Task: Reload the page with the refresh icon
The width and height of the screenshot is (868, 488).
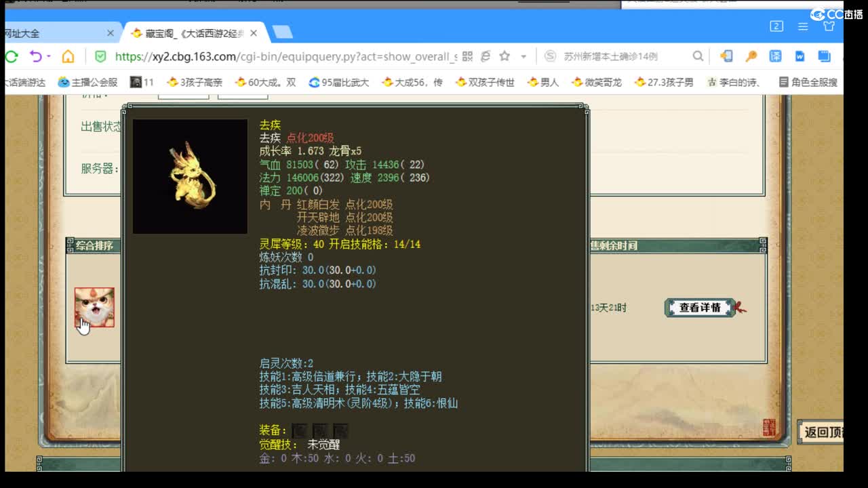Action: tap(11, 56)
